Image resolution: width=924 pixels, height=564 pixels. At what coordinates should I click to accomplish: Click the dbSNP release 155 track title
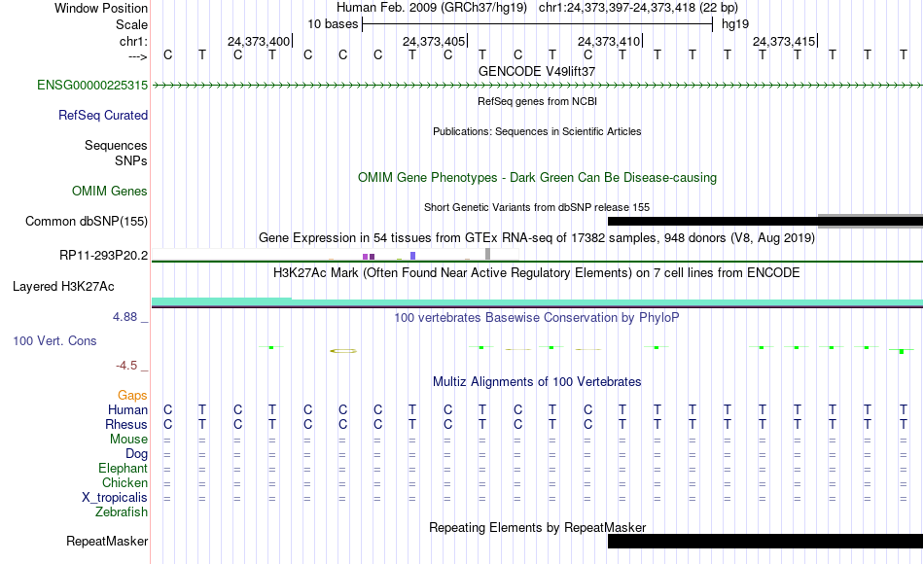tap(537, 207)
